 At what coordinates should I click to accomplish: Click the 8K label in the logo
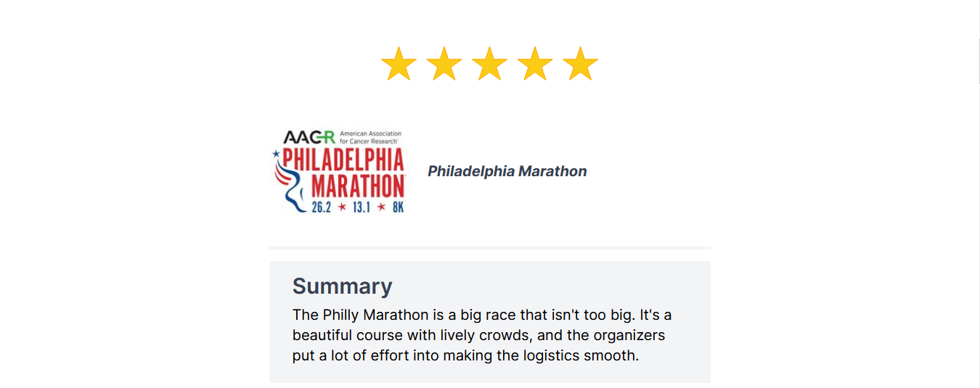(398, 207)
